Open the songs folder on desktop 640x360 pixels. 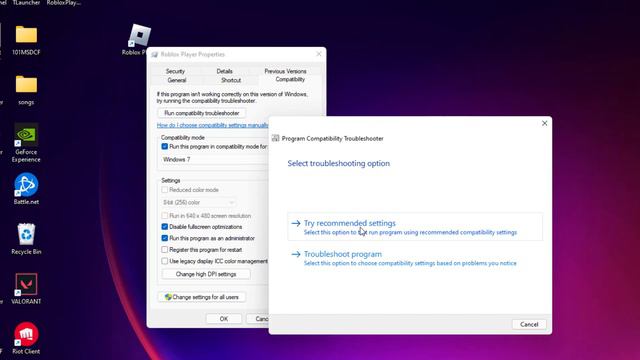click(x=26, y=90)
